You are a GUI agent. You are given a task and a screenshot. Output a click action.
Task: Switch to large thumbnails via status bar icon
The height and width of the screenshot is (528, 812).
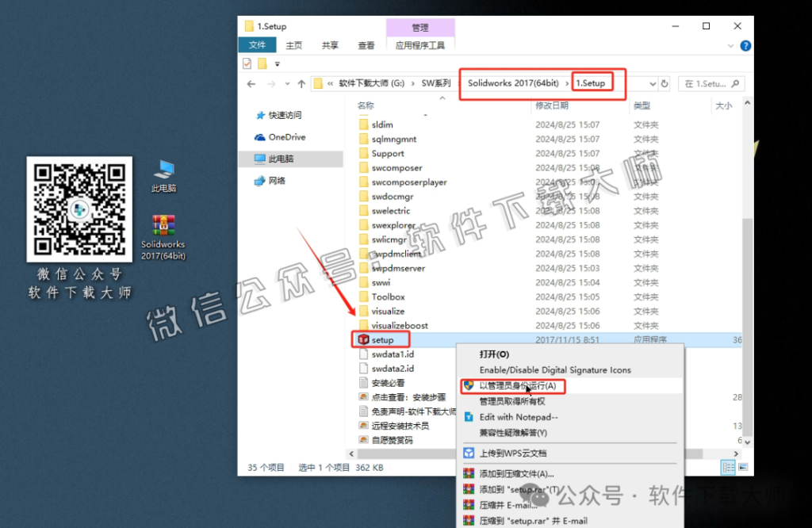coord(743,468)
